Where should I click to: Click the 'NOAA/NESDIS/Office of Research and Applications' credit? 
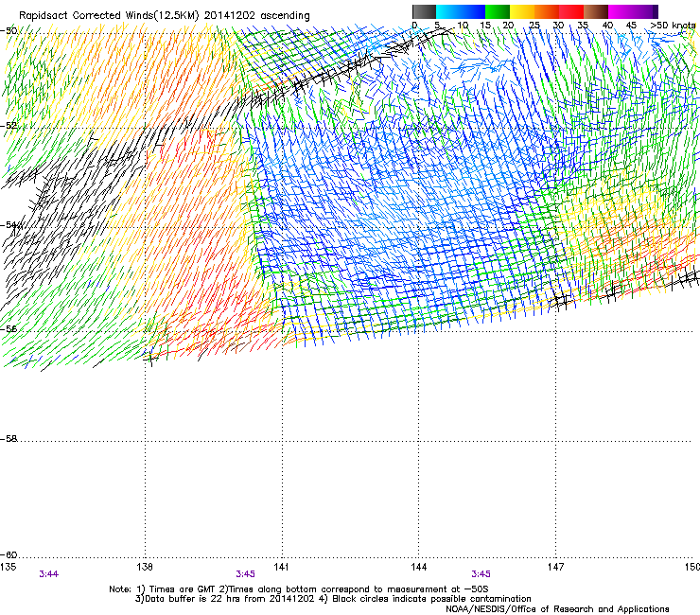point(557,608)
